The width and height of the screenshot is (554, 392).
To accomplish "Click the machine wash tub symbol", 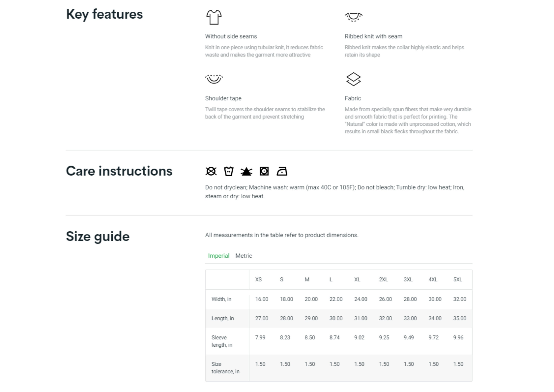I will tap(229, 171).
